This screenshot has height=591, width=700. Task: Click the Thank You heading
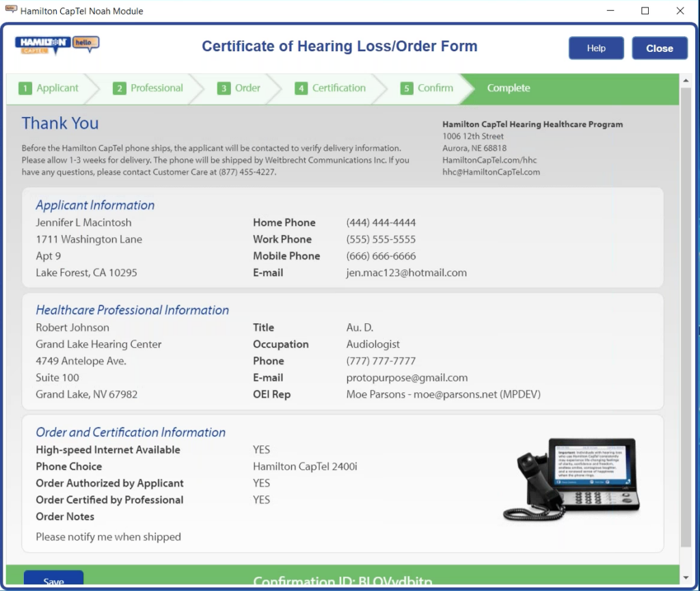coord(60,123)
